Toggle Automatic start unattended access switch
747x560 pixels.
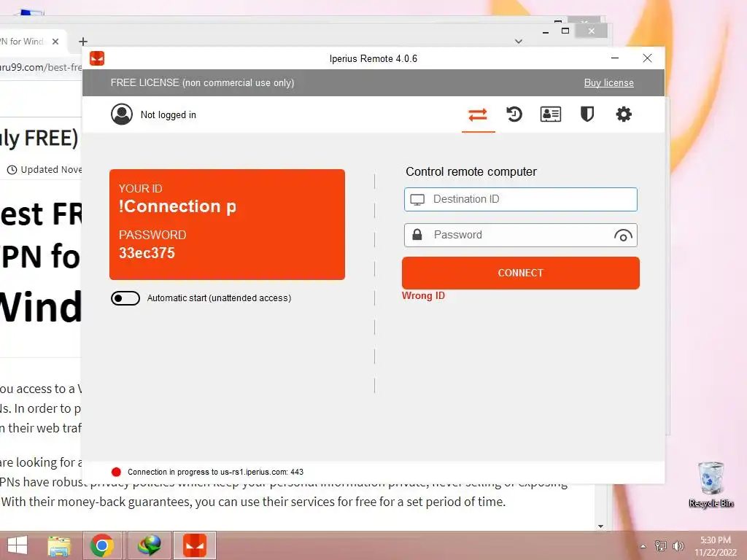125,298
